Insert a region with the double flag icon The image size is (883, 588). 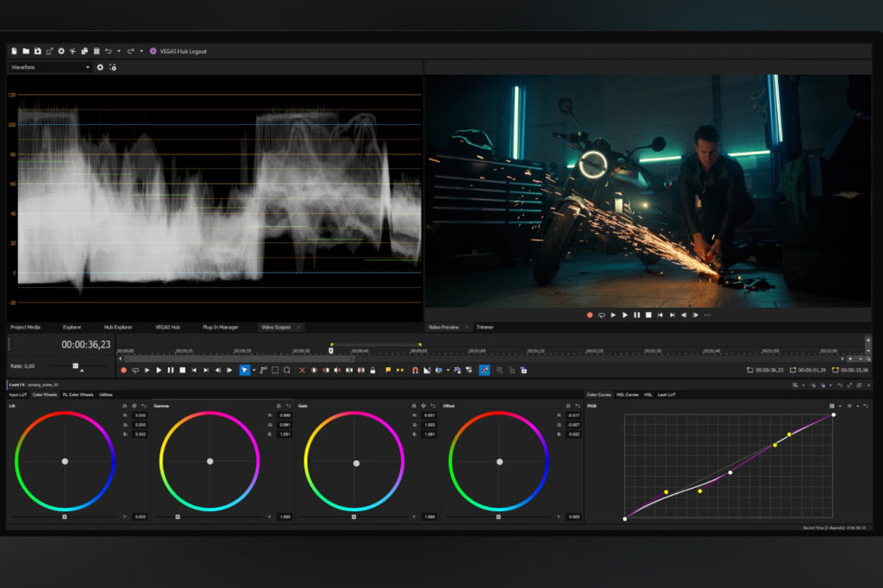point(400,370)
